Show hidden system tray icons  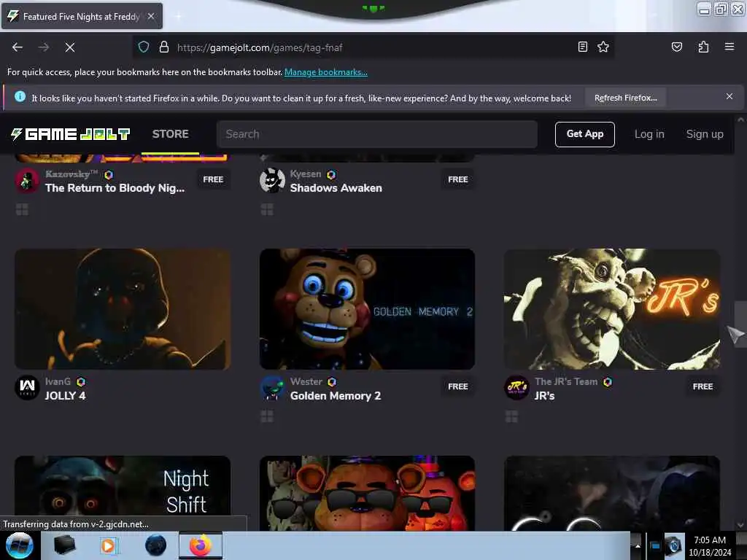point(638,545)
